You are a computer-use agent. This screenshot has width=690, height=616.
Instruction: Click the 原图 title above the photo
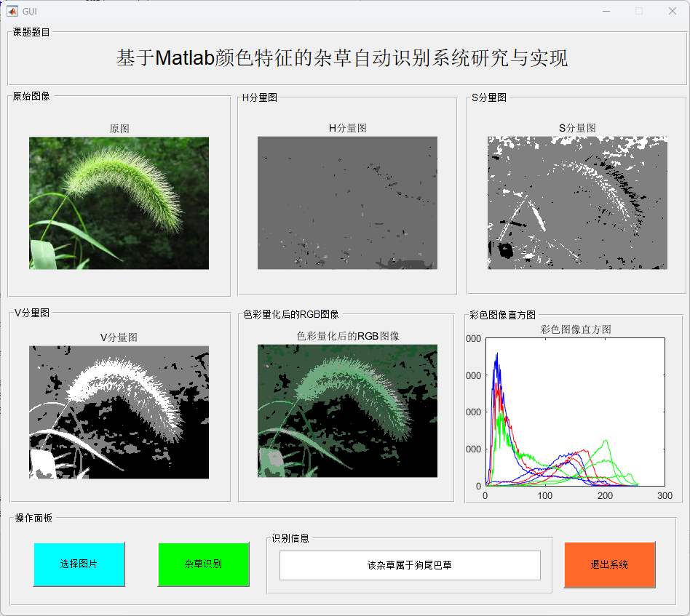tap(119, 129)
